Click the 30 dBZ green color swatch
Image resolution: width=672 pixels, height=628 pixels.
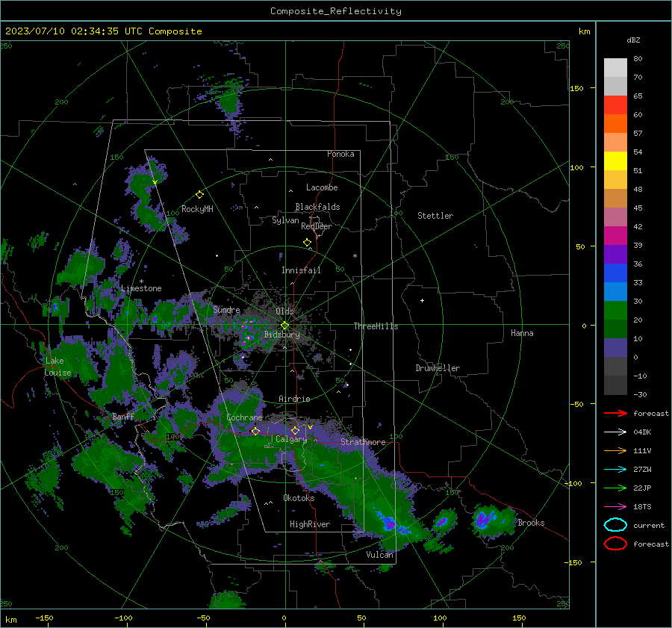[x=615, y=311]
